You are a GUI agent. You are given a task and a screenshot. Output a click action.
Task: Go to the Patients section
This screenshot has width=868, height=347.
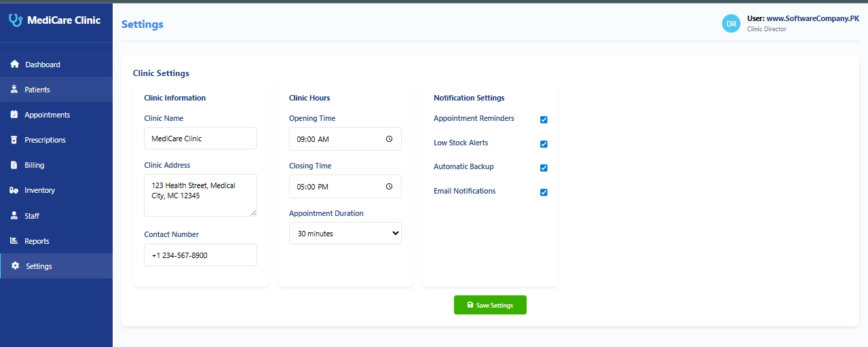click(56, 90)
